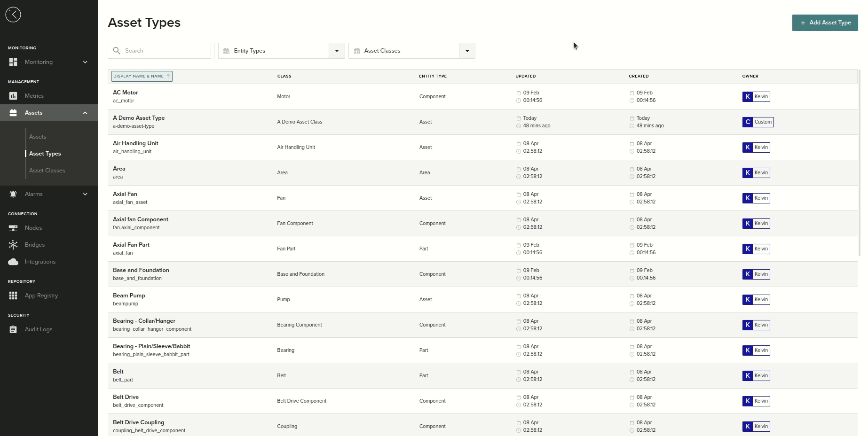
Task: Click the Alarms bell icon
Action: tap(13, 194)
